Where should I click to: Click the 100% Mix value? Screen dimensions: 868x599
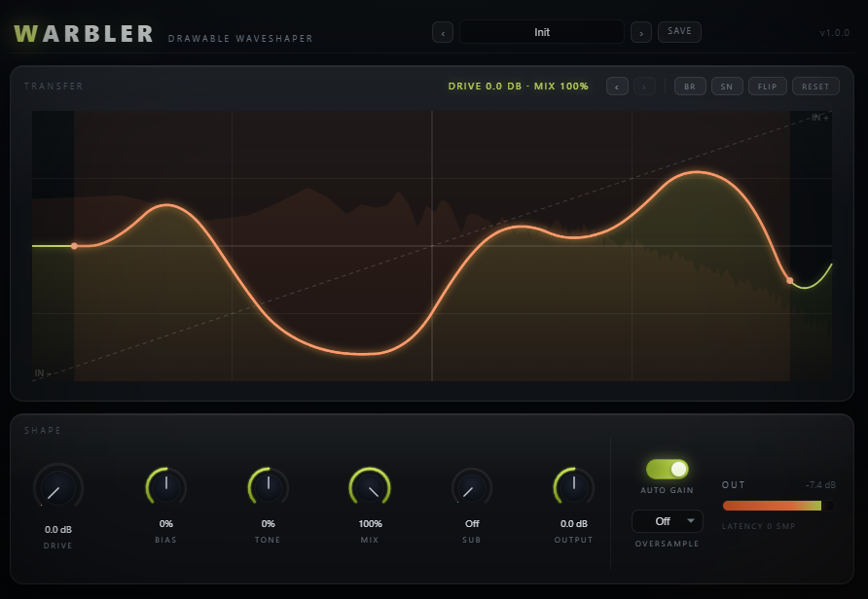click(x=371, y=523)
